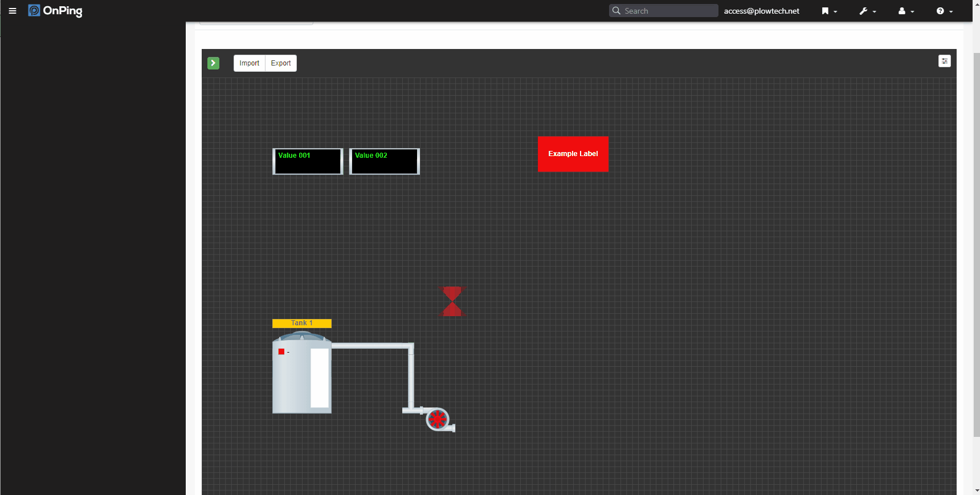Open the bookmark dropdown in top bar
The image size is (980, 495).
pos(828,11)
